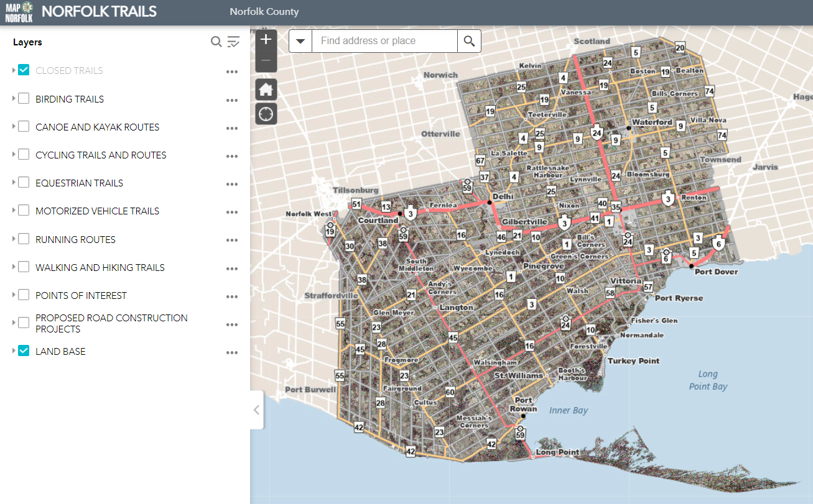Screen dimensions: 813x504
Task: Click the Equestrian Trails layer label
Action: tap(79, 183)
